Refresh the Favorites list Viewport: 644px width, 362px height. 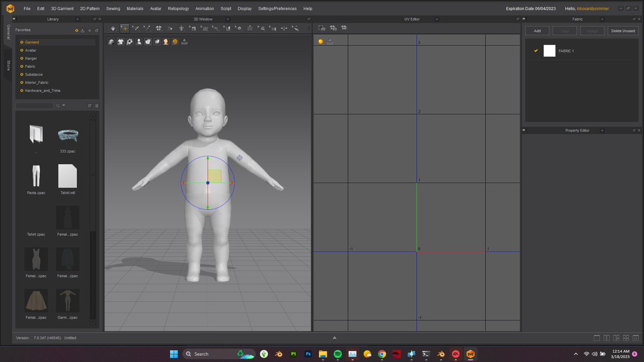[96, 31]
